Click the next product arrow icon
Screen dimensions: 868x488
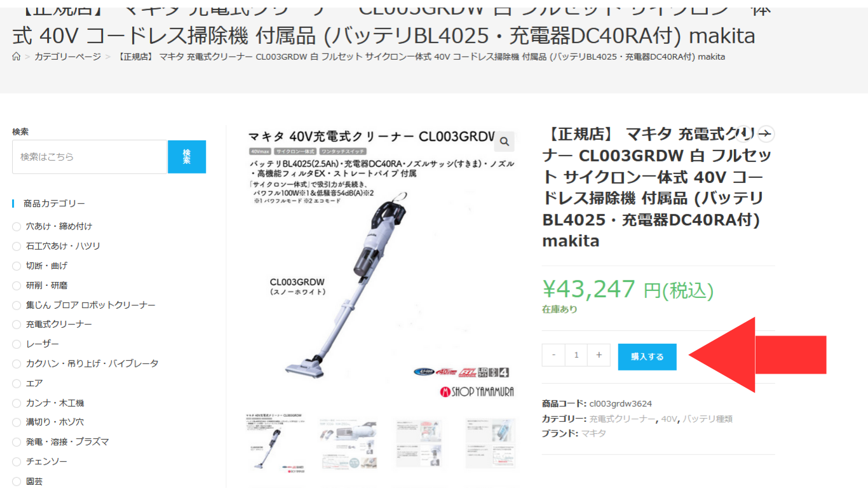coord(766,133)
